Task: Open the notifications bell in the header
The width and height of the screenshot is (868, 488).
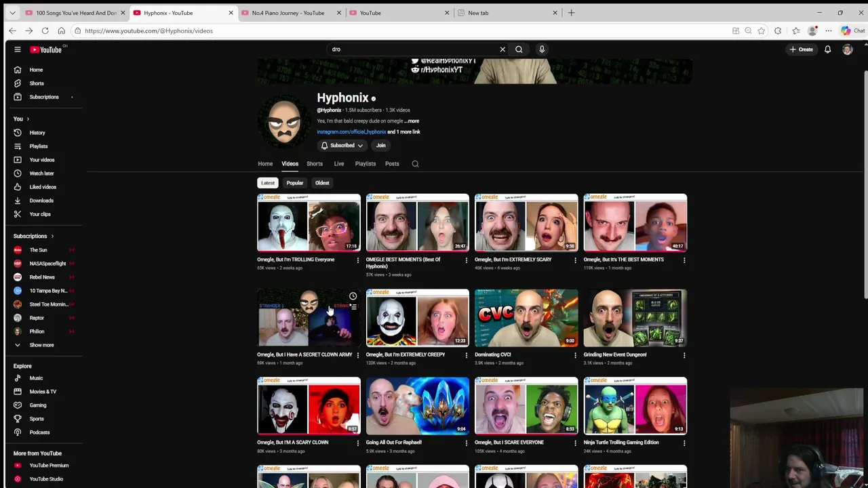Action: (827, 49)
